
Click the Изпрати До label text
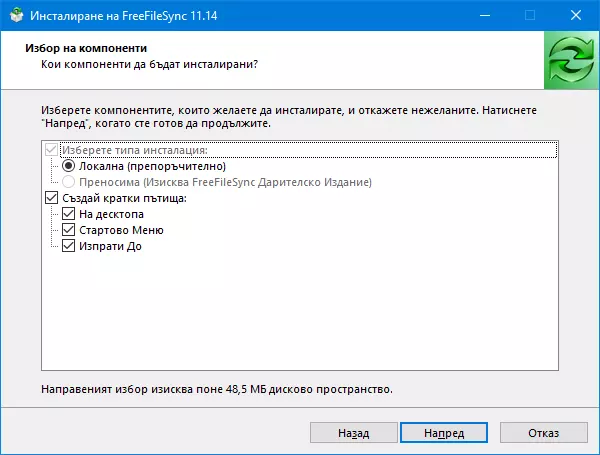pyautogui.click(x=110, y=246)
